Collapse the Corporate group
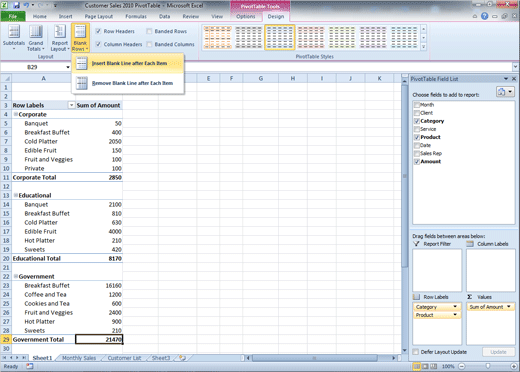Screen dimensions: 520x372 (15, 114)
